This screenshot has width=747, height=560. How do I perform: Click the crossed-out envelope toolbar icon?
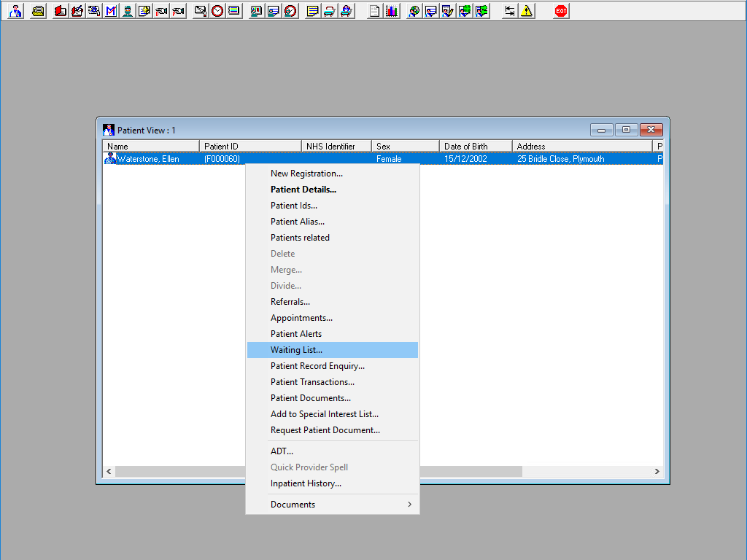[201, 11]
